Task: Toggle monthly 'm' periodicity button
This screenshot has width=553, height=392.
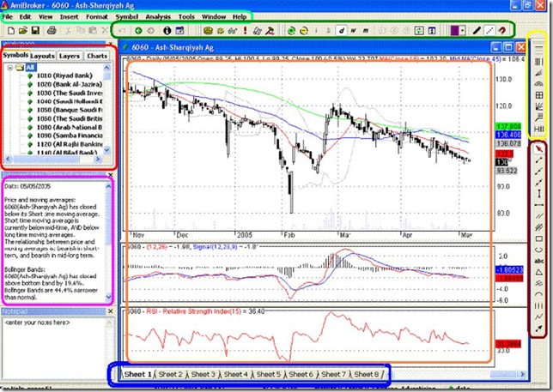Action: point(366,31)
